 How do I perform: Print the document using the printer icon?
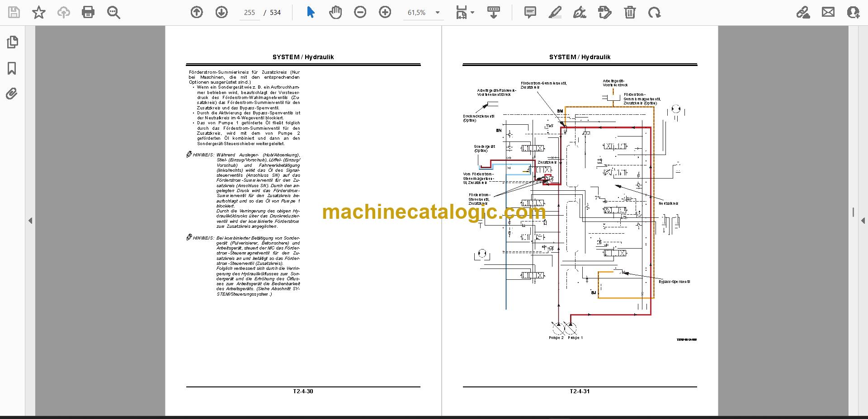click(88, 12)
